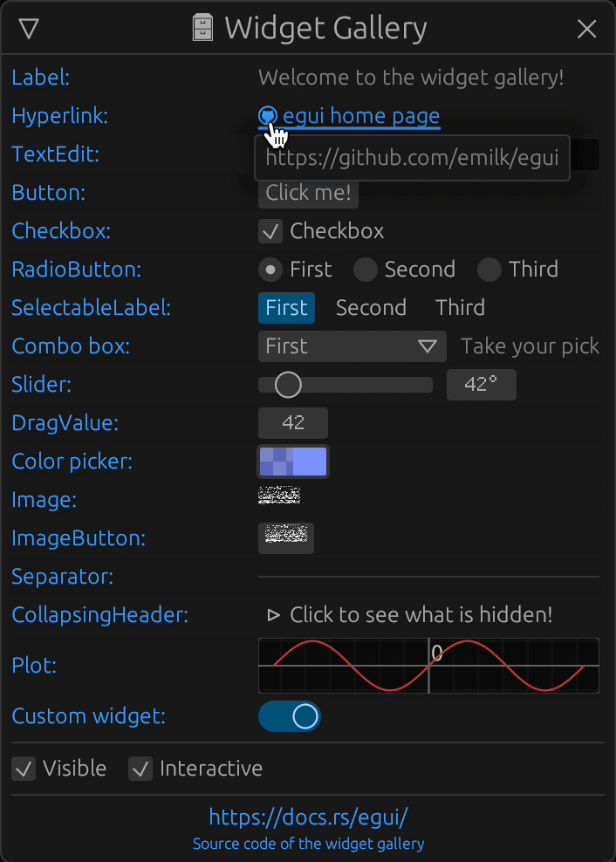Viewport: 616px width, 862px height.
Task: Collapse the window with the title triangle
Action: (x=29, y=29)
